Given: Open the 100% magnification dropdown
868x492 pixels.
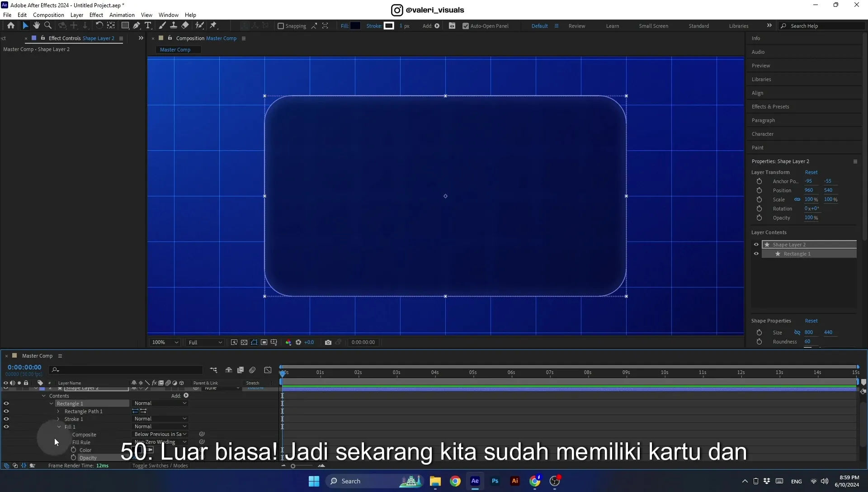Looking at the screenshot, I should click(x=165, y=342).
